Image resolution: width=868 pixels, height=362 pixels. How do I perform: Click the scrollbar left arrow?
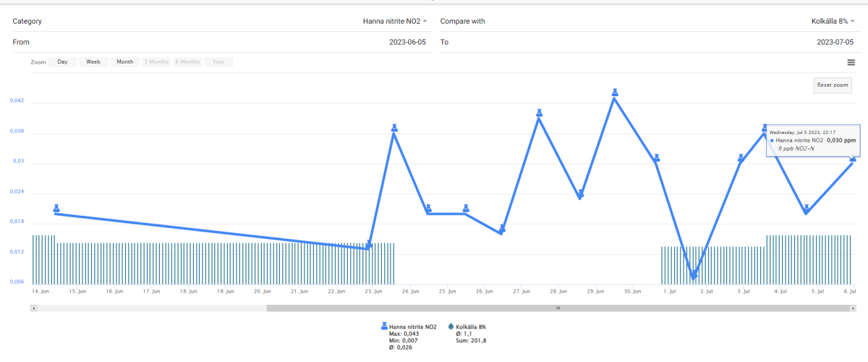tap(33, 308)
